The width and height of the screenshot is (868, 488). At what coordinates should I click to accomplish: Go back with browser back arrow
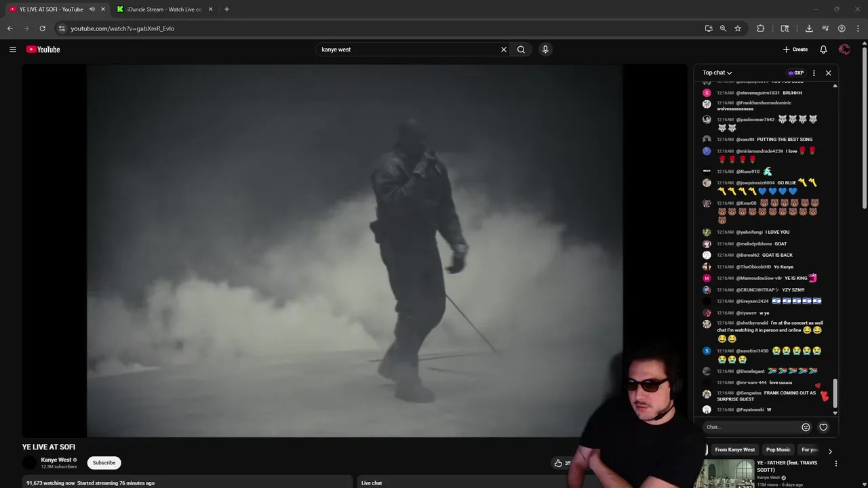[x=10, y=28]
